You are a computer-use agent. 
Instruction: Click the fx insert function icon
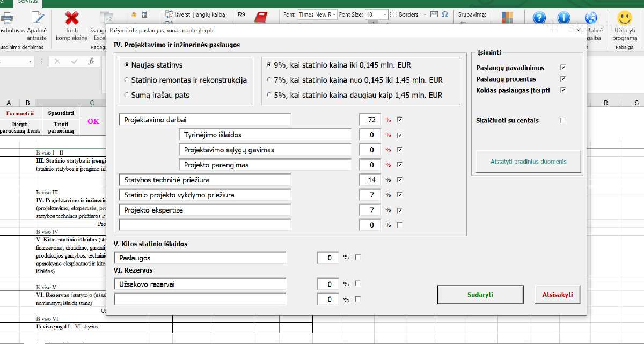[91, 62]
